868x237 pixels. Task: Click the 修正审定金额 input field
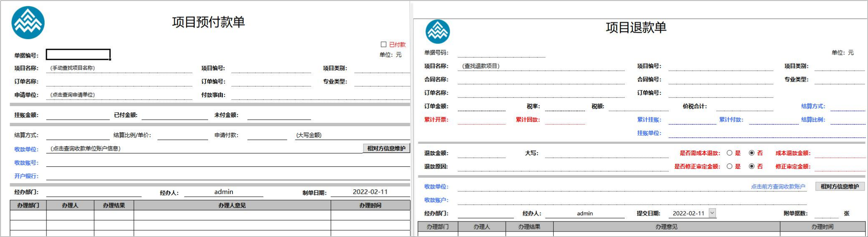pyautogui.click(x=840, y=166)
